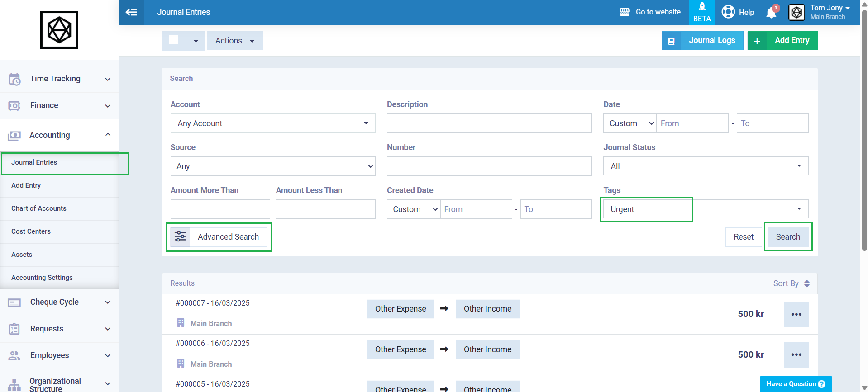Open the select-all checkbox dropdown arrow
The image size is (868, 392).
(x=196, y=41)
